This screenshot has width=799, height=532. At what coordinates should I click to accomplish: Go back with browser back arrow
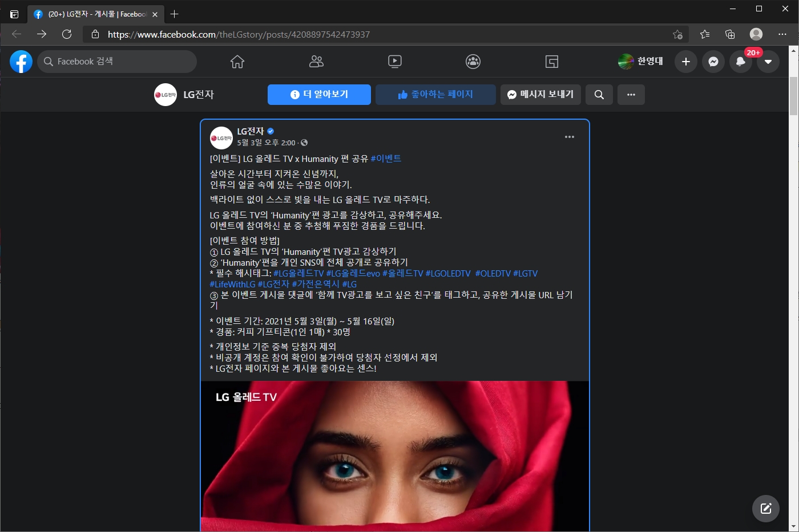(17, 34)
